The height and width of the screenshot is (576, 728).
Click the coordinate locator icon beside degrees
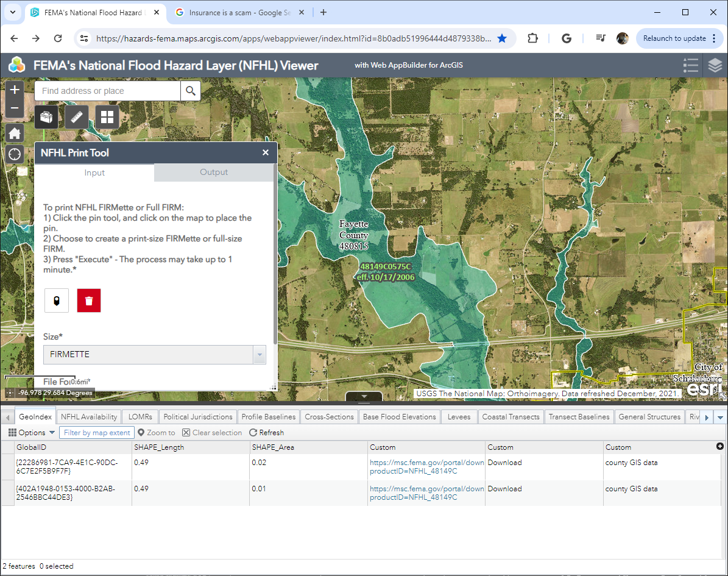(x=10, y=393)
